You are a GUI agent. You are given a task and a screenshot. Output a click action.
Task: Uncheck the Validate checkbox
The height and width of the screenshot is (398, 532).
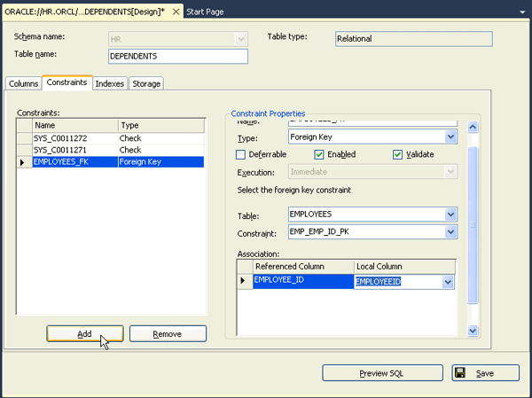coord(398,154)
